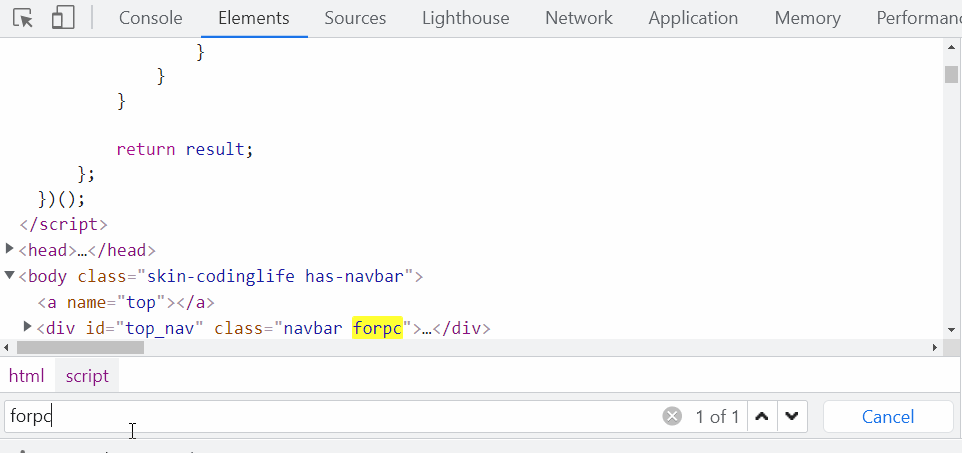Click the <head>…</head> row text
The width and height of the screenshot is (962, 453).
pyautogui.click(x=87, y=250)
